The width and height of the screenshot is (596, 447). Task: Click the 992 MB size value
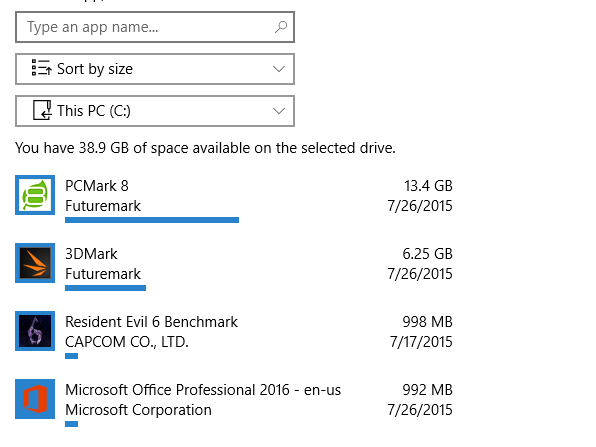[428, 390]
